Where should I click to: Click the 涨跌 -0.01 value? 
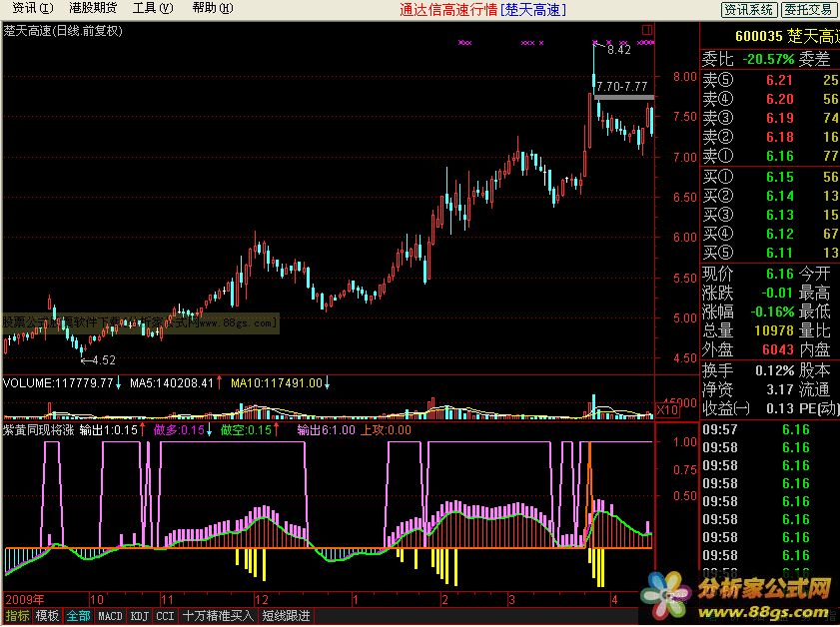click(777, 293)
